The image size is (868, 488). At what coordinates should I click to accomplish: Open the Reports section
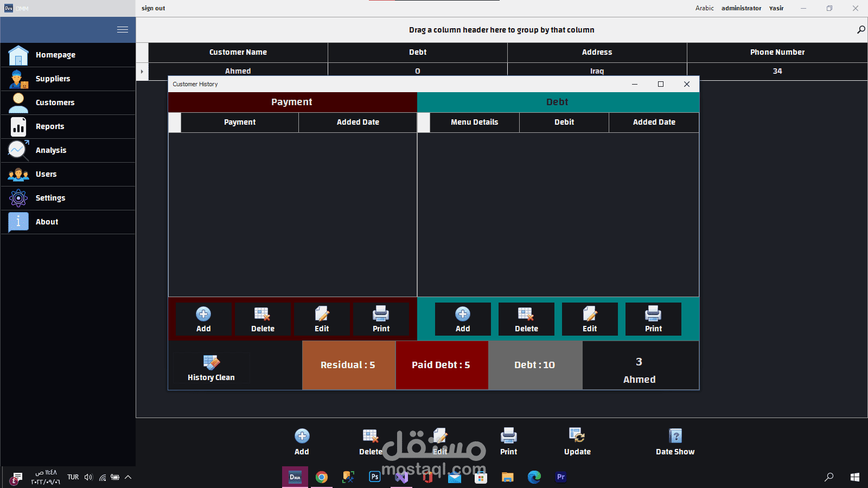click(68, 126)
